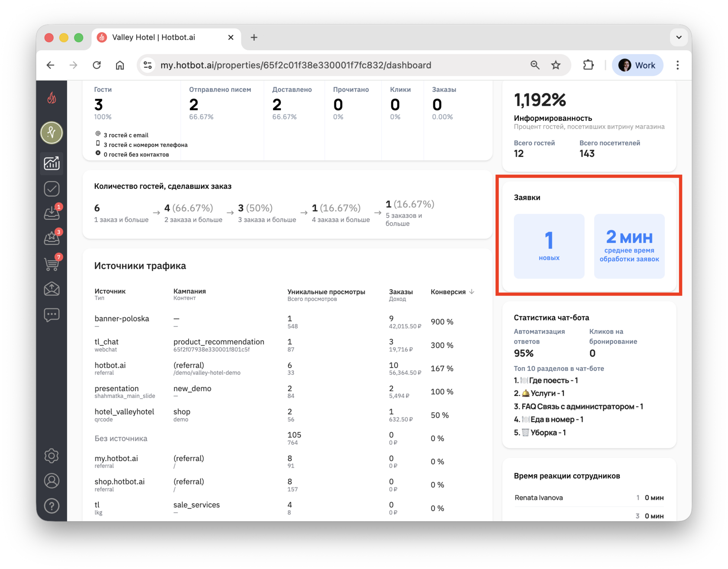Open the Valley Hotel property avatar
Screen dimensions: 728x569
click(x=52, y=133)
